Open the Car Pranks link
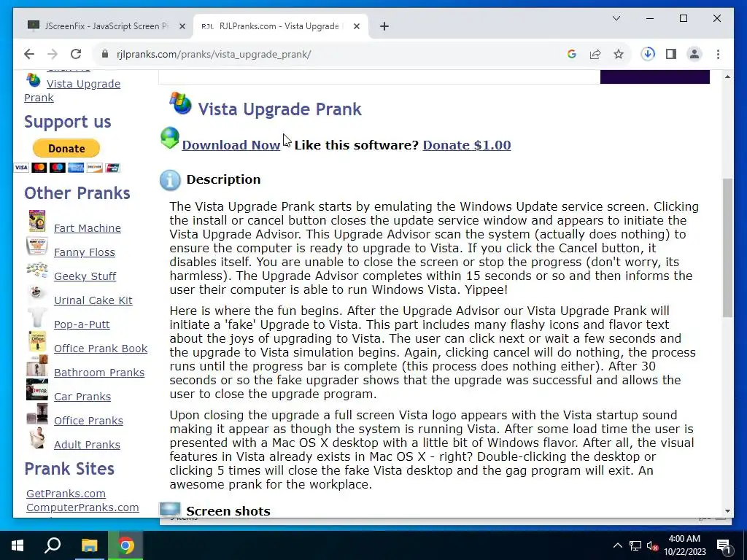Image resolution: width=747 pixels, height=560 pixels. 82,396
